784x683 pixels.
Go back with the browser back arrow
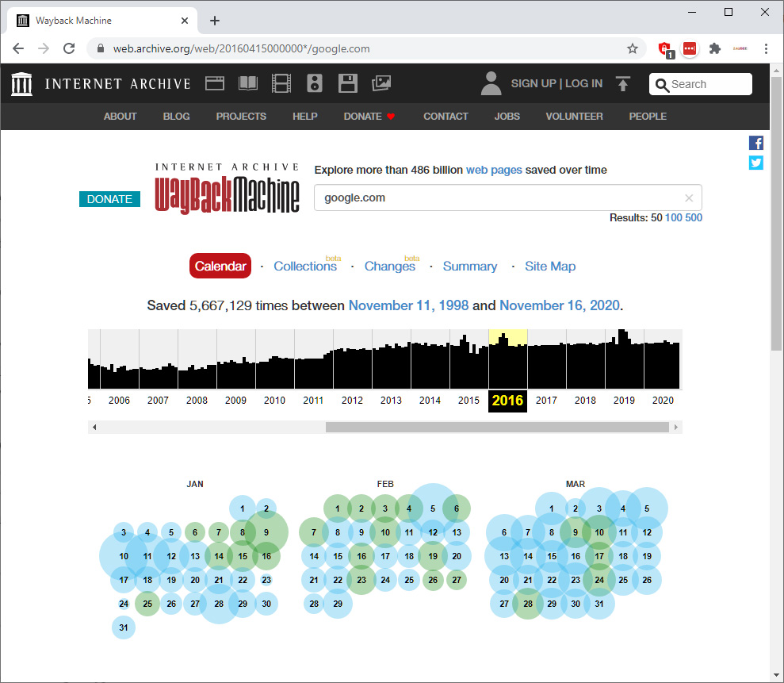pos(18,48)
